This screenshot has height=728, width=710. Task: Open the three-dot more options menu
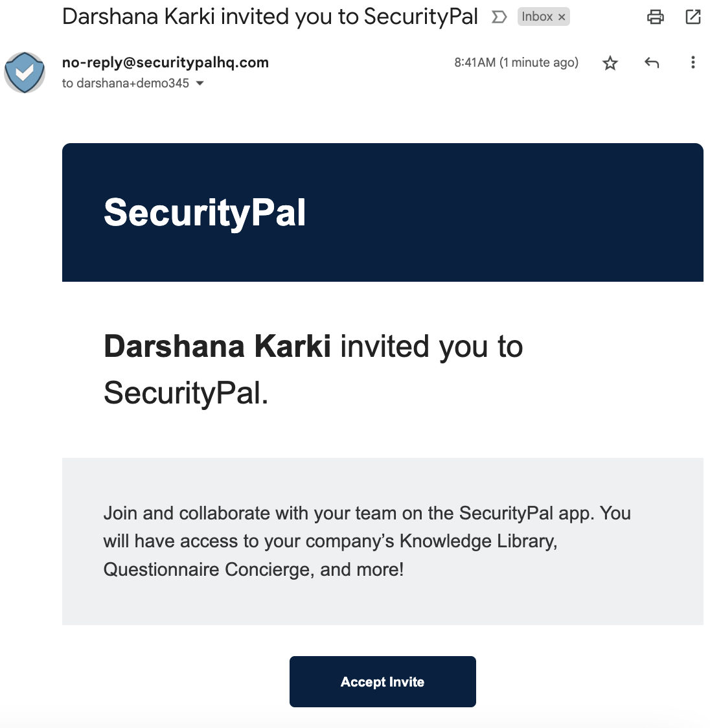[x=693, y=63]
